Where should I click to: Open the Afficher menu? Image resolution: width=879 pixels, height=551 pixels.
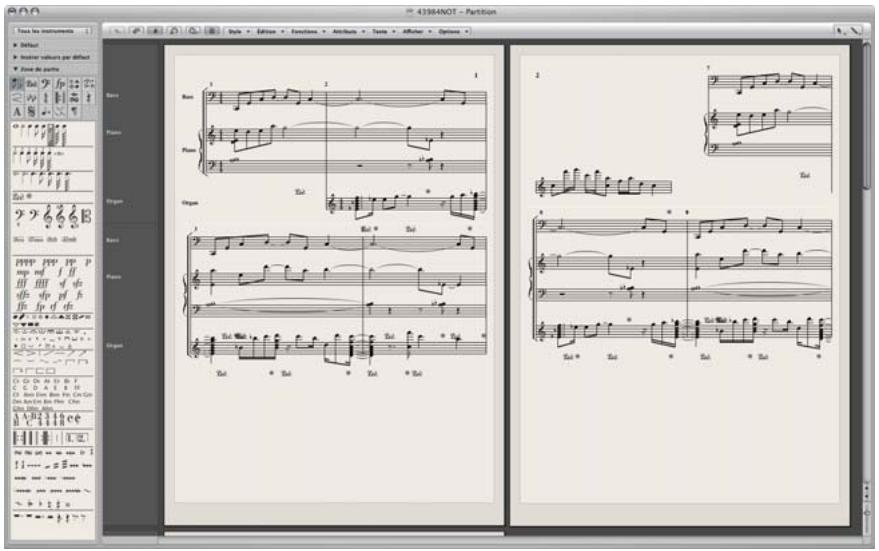417,31
